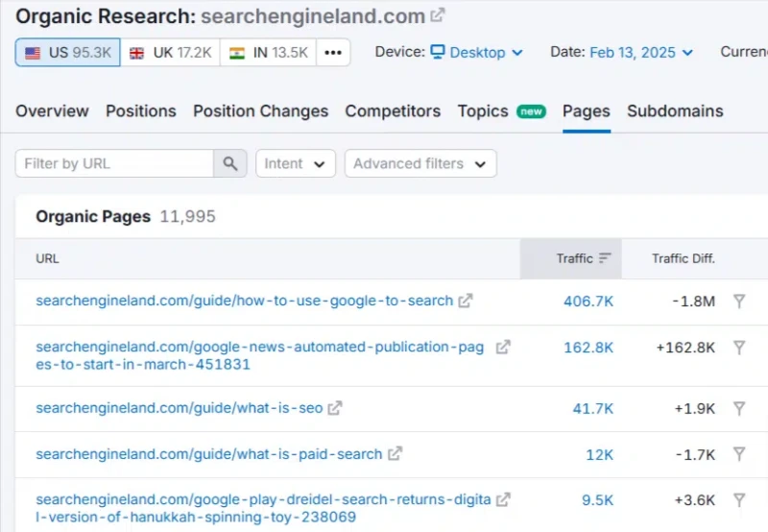Select the UK 17.2K database button
Viewport: 768px width, 532px height.
171,53
